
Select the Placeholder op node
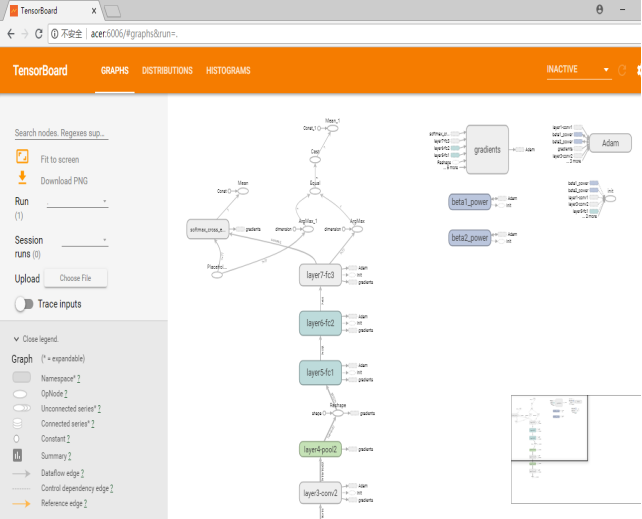(217, 275)
